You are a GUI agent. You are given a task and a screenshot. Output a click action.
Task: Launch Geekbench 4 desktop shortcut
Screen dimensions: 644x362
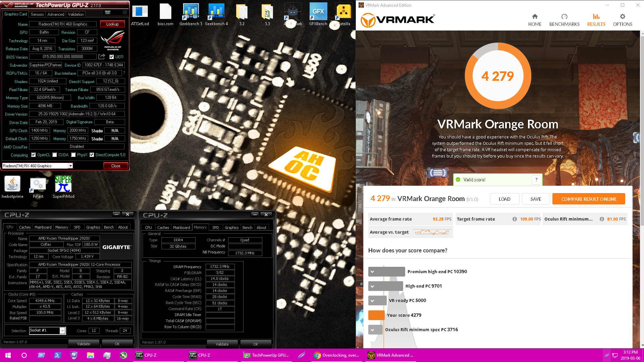point(216,15)
